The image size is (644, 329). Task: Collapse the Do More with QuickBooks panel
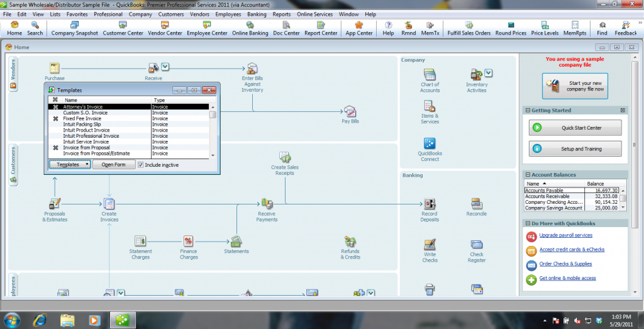pos(528,223)
